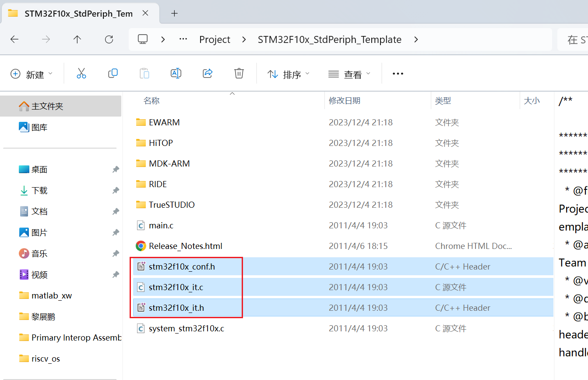Open the three-dot more options menu
Image resolution: width=588 pixels, height=380 pixels.
[398, 74]
